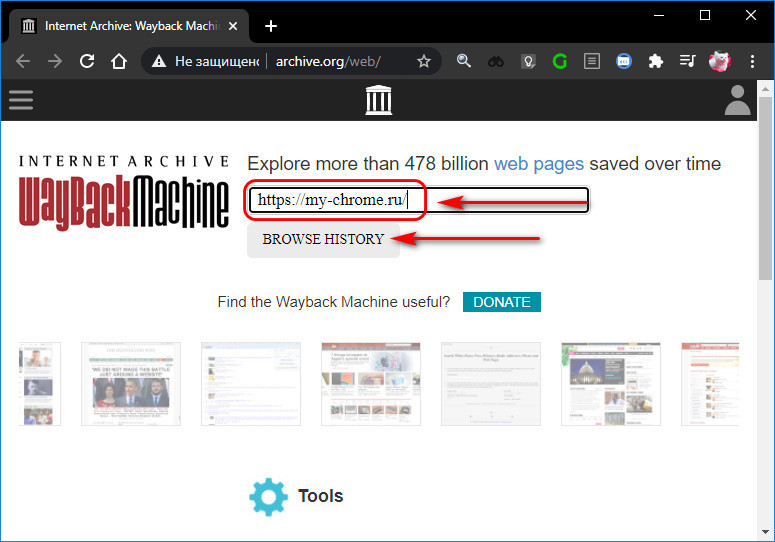Open the 'web pages' link
The width and height of the screenshot is (775, 542).
pos(539,164)
